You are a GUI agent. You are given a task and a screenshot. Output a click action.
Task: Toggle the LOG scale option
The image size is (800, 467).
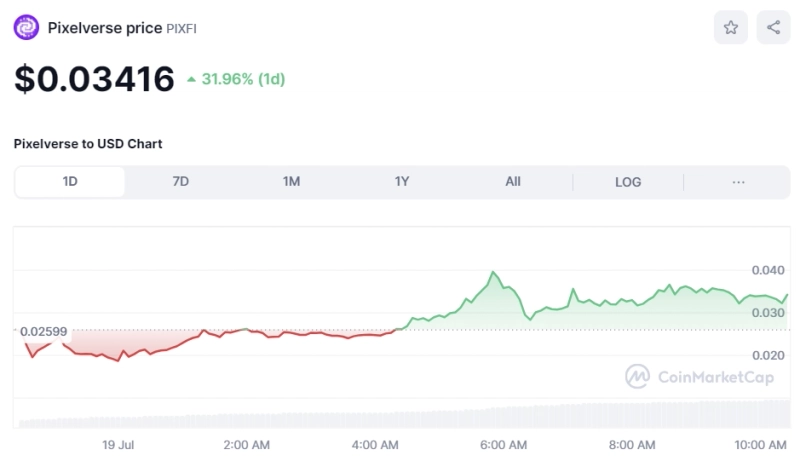pyautogui.click(x=628, y=182)
